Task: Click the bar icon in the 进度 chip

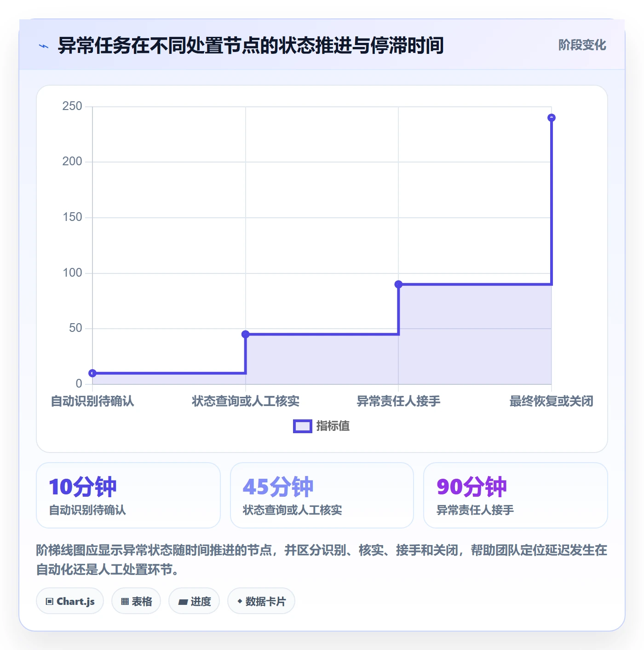Action: pos(183,602)
